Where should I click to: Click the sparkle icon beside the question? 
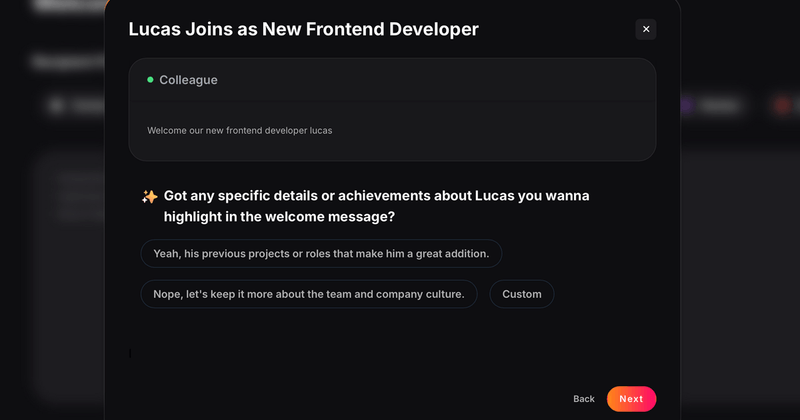pos(150,197)
